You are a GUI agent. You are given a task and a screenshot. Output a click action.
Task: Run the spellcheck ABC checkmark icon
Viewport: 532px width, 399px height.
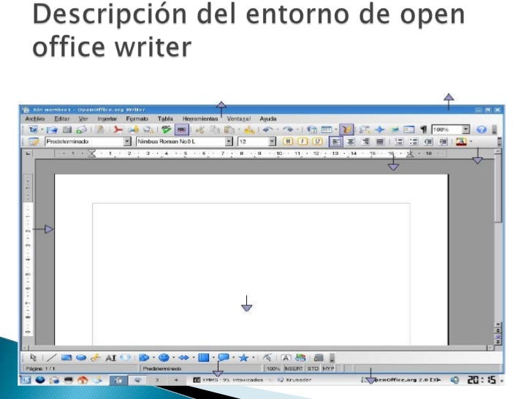(167, 129)
